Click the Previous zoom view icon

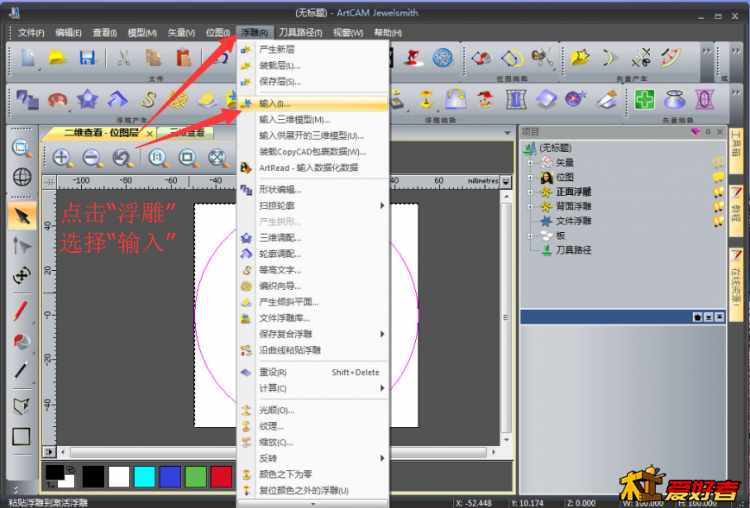click(x=122, y=158)
